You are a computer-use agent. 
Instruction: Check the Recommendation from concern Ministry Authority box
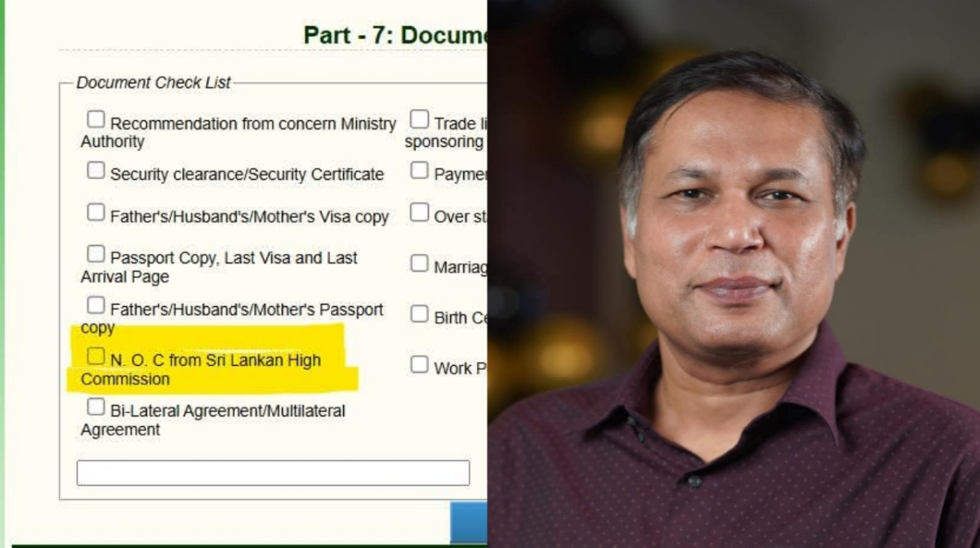tap(96, 120)
